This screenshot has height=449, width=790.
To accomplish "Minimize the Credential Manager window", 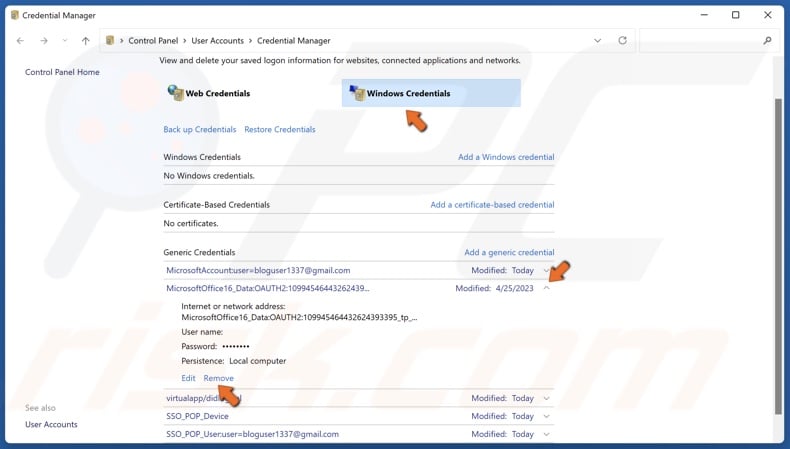I will click(704, 15).
